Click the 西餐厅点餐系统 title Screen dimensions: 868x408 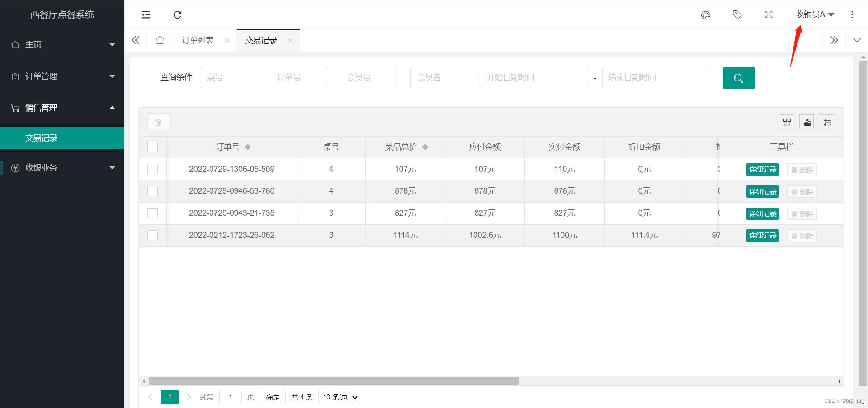tap(62, 14)
